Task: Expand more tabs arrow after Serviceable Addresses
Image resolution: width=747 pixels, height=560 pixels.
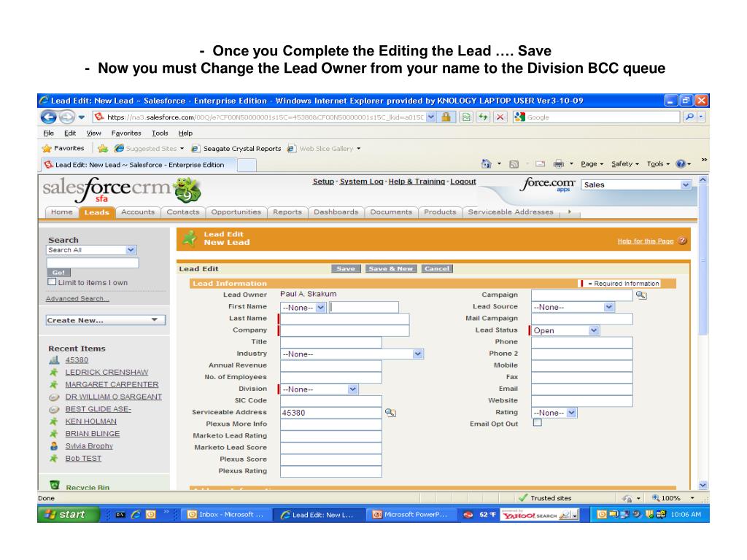Action: (x=569, y=212)
